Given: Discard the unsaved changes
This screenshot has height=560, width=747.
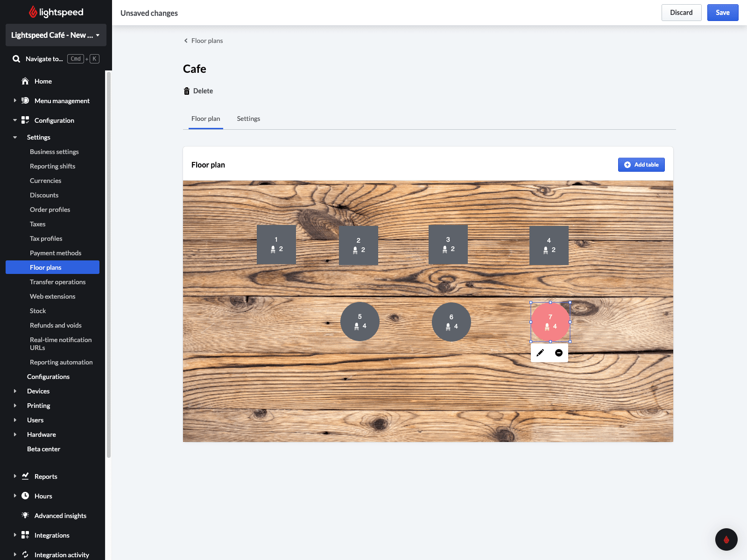Looking at the screenshot, I should 681,13.
